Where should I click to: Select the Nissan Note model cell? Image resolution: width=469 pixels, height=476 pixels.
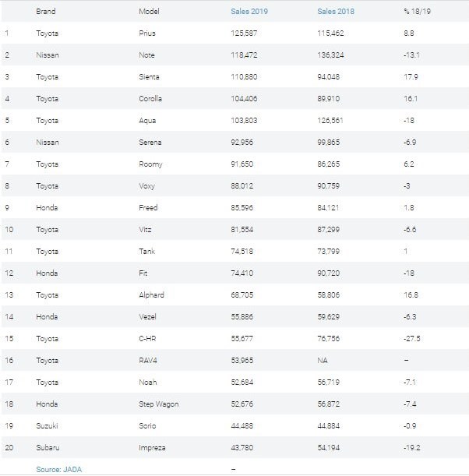point(146,55)
